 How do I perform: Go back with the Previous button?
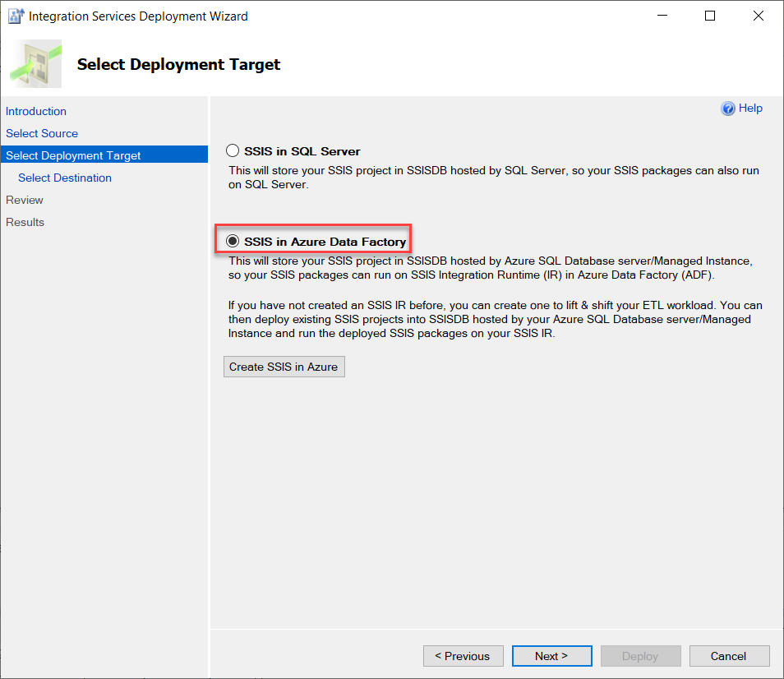[463, 656]
